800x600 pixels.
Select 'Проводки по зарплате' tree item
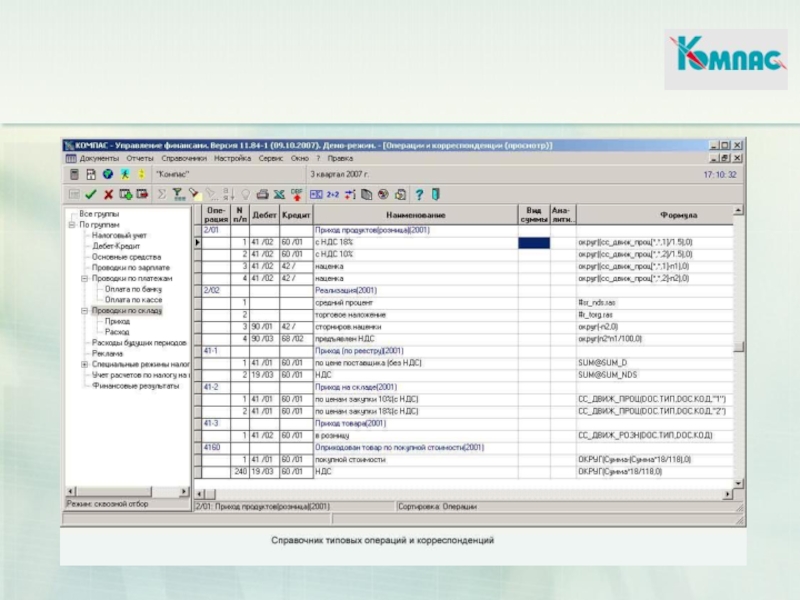click(x=131, y=268)
